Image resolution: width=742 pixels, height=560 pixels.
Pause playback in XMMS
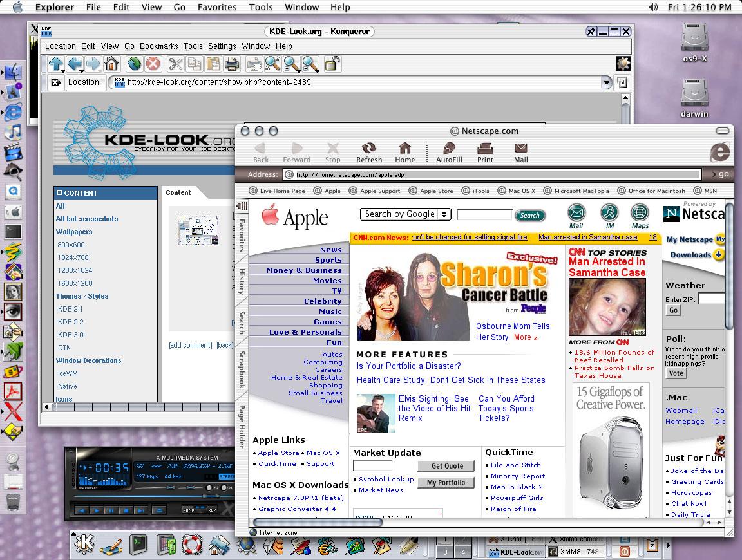111,510
